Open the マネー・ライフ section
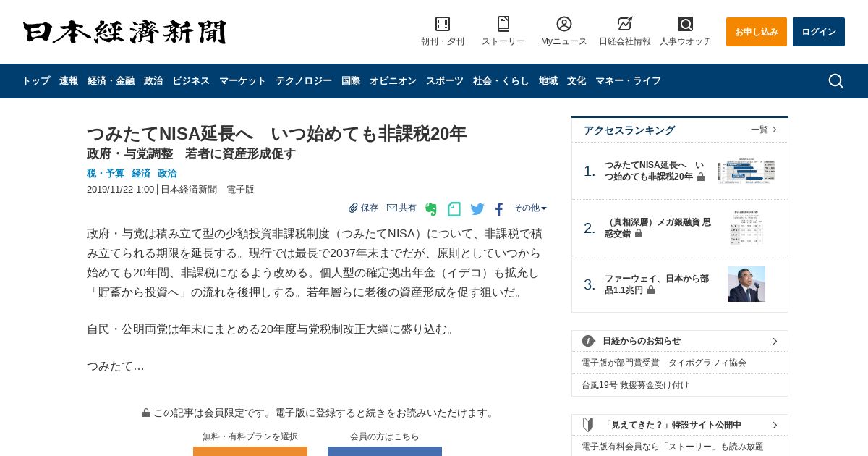Image resolution: width=868 pixels, height=456 pixels. point(628,81)
